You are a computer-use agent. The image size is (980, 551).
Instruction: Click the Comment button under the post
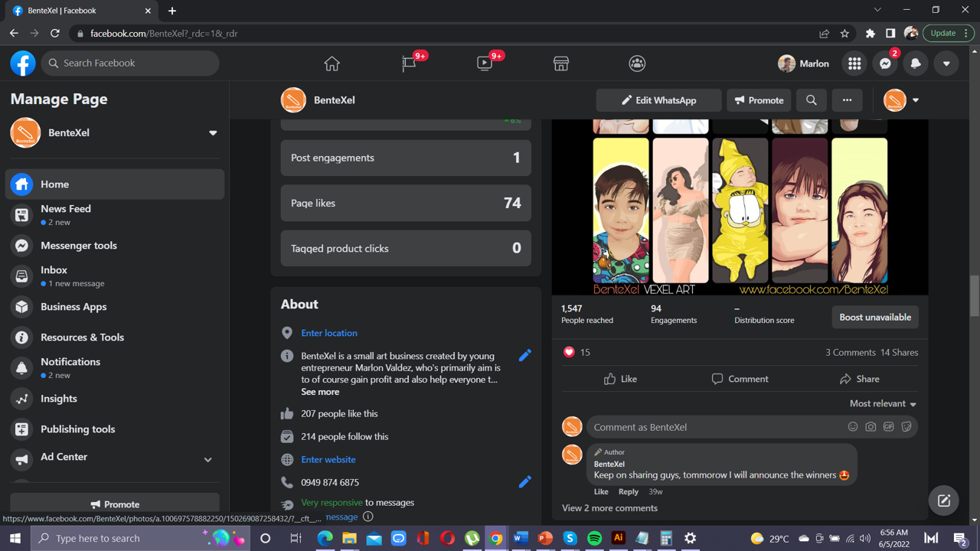tap(740, 379)
